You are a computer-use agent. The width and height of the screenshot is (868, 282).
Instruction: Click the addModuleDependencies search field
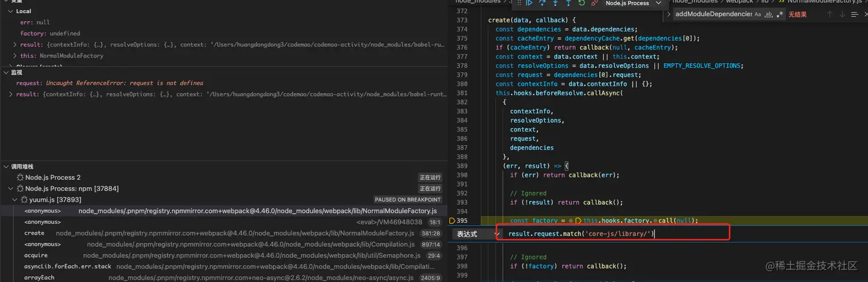click(x=713, y=14)
